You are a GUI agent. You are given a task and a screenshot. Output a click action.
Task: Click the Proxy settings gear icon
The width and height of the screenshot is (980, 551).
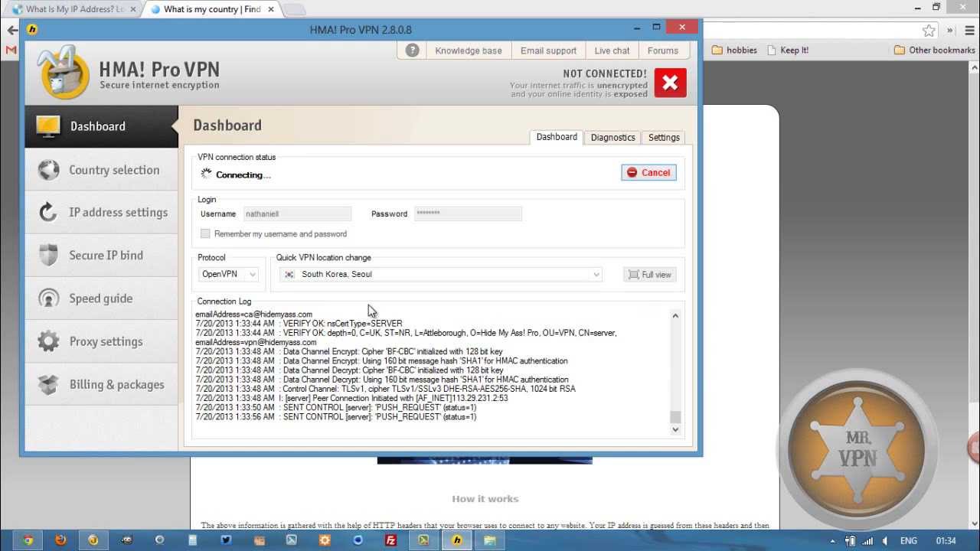tap(48, 341)
